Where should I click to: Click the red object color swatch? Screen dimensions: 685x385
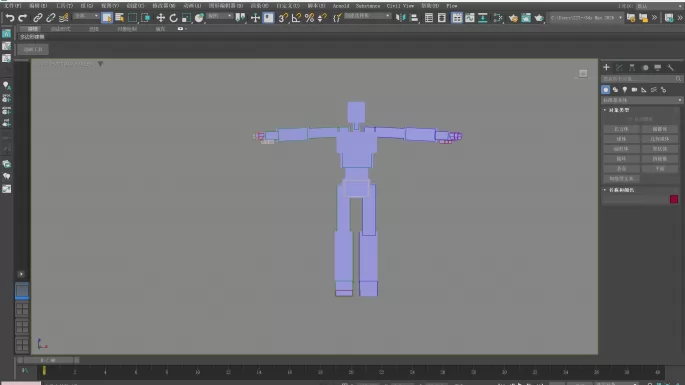pos(674,199)
